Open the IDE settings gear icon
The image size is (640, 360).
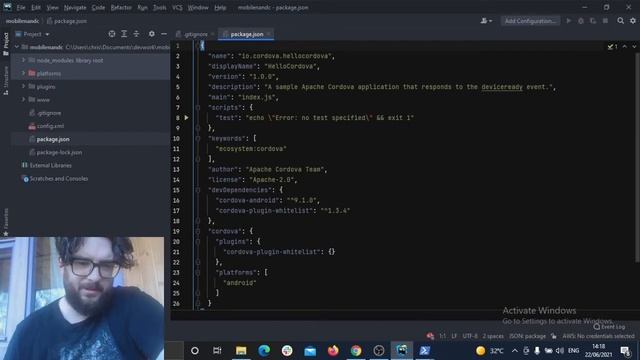[633, 21]
